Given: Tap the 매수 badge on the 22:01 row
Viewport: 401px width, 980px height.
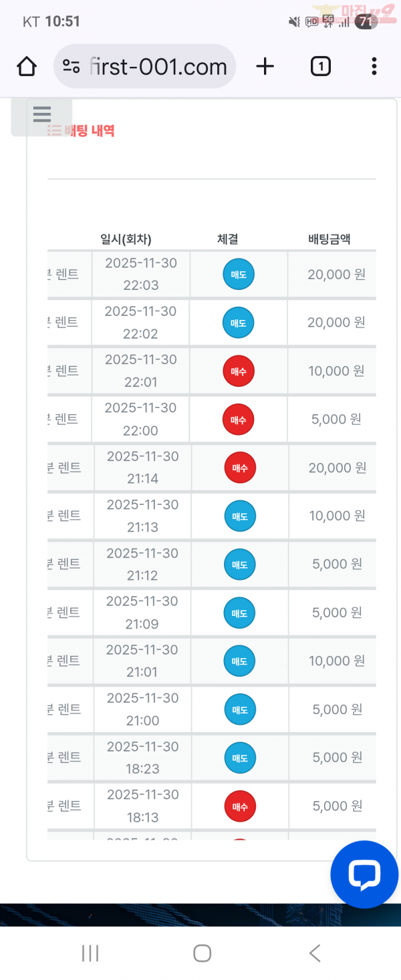Looking at the screenshot, I should (239, 371).
